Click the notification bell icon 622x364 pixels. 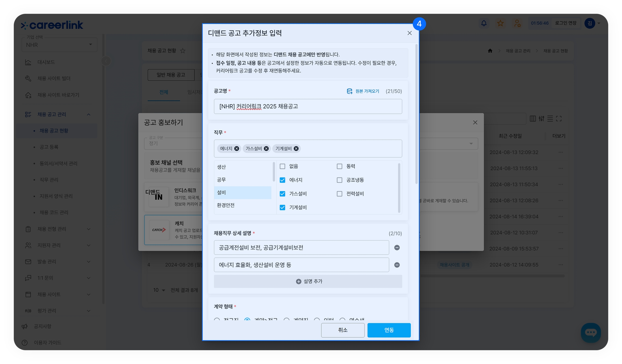[484, 23]
